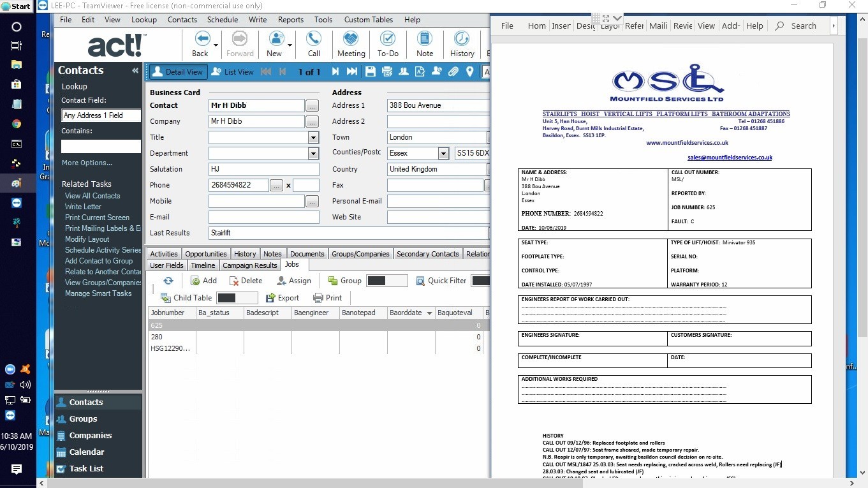The image size is (868, 488).
Task: Click the attach file paperclip icon
Action: (x=453, y=72)
